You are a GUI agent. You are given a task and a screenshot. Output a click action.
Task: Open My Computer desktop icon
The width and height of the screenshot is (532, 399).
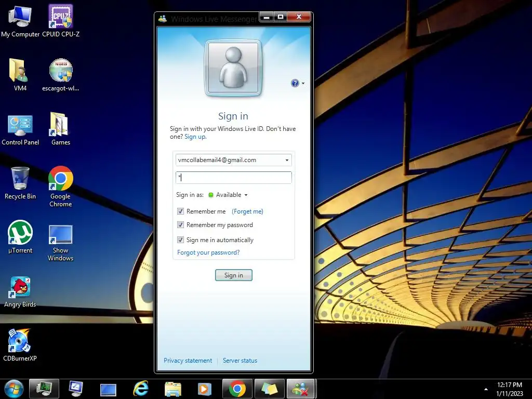point(20,21)
